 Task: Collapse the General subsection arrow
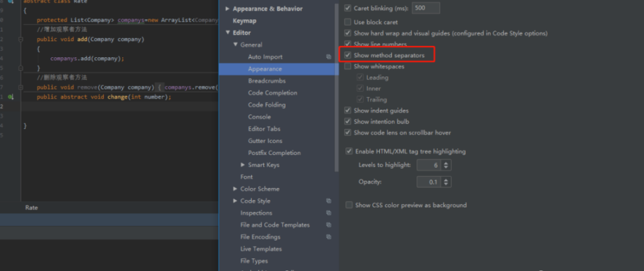[236, 45]
